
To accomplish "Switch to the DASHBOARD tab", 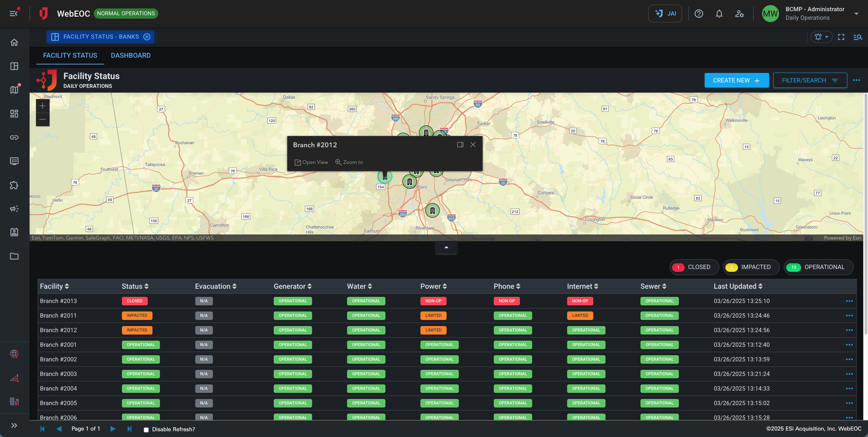I will click(x=131, y=55).
